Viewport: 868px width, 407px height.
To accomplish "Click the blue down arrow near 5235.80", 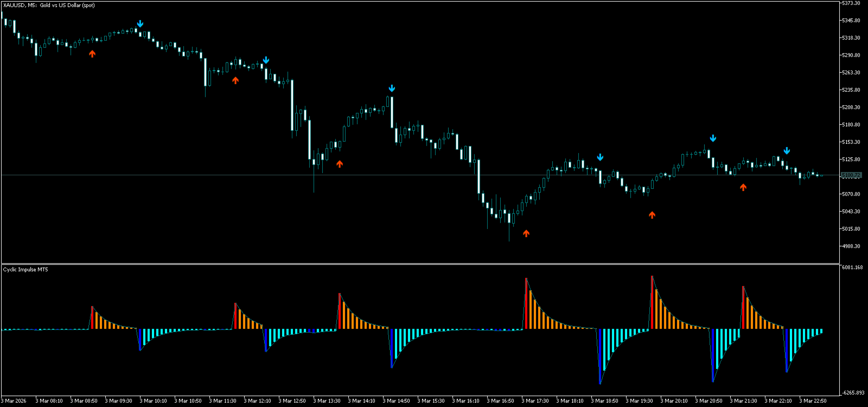I will [x=392, y=88].
